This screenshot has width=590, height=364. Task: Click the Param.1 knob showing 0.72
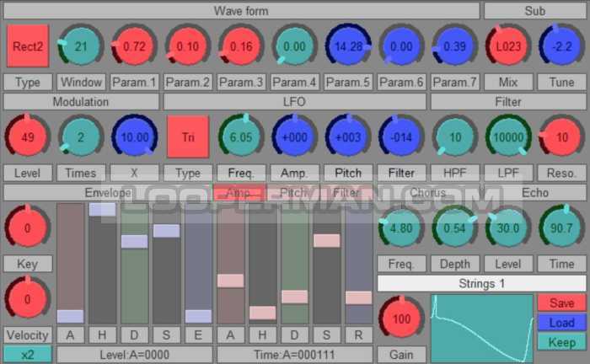[134, 46]
